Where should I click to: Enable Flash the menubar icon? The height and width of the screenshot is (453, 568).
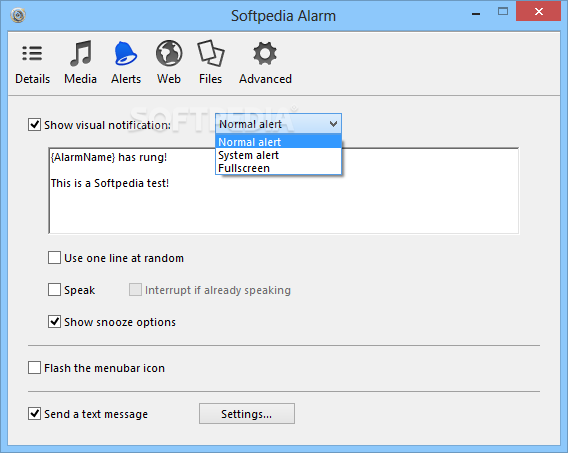34,368
